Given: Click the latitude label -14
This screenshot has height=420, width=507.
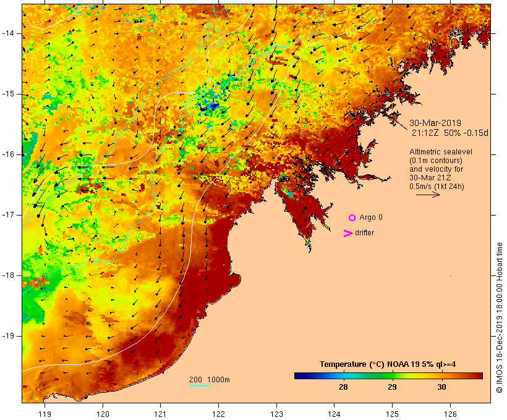Looking at the screenshot, I should [x=9, y=33].
